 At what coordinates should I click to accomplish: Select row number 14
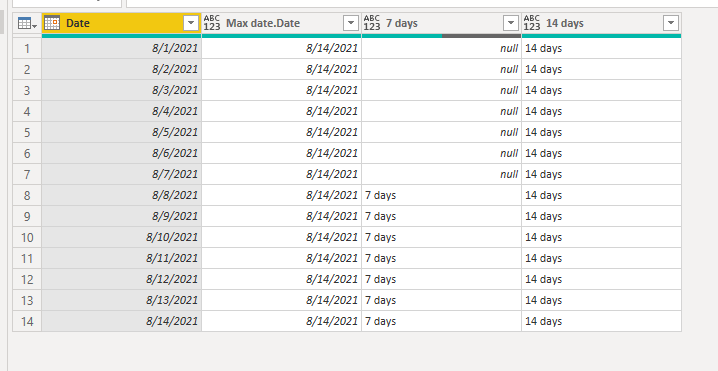[x=27, y=322]
